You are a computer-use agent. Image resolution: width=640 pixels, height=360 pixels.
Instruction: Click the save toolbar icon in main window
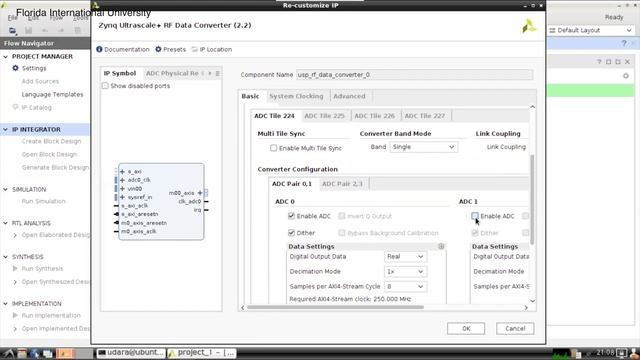(x=29, y=31)
